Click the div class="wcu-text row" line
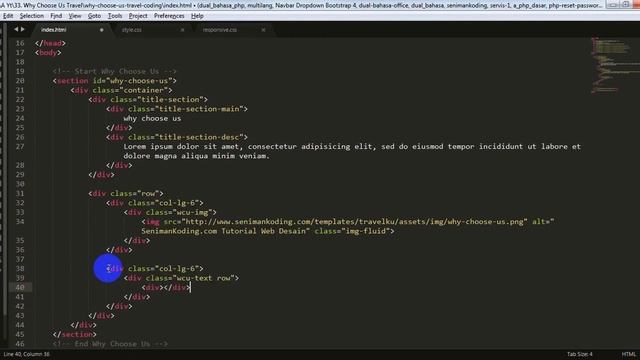This screenshot has width=640, height=360. click(181, 278)
